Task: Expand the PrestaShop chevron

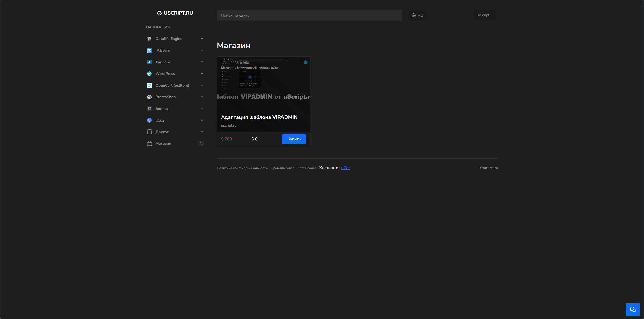Action: tap(202, 97)
